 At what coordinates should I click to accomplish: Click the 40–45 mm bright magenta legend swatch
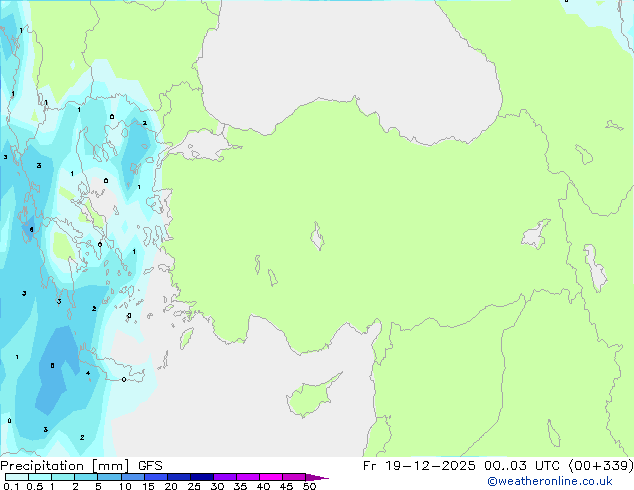coord(271,477)
